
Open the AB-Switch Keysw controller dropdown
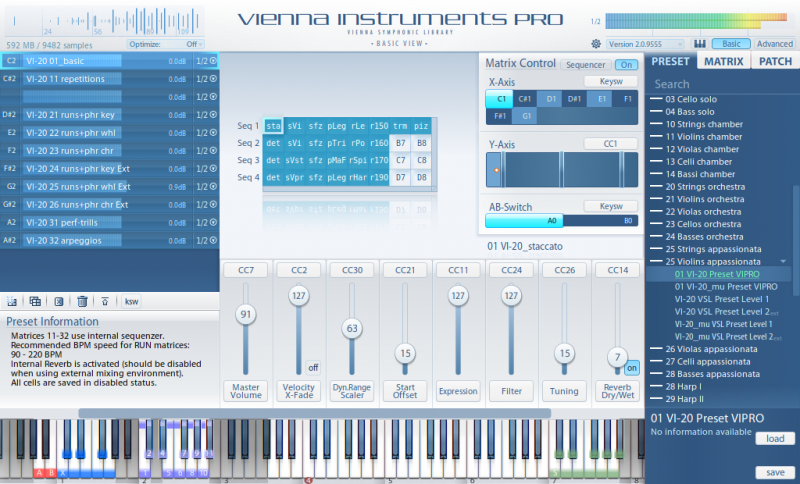611,206
